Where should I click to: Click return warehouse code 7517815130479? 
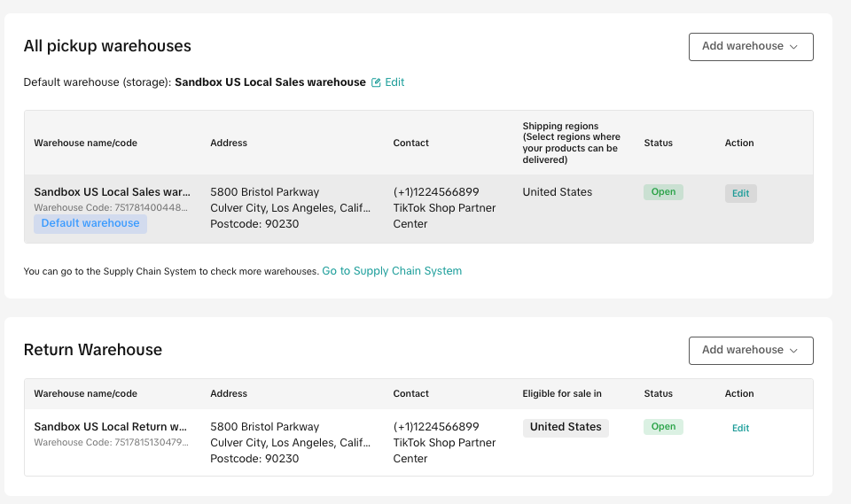(111, 443)
